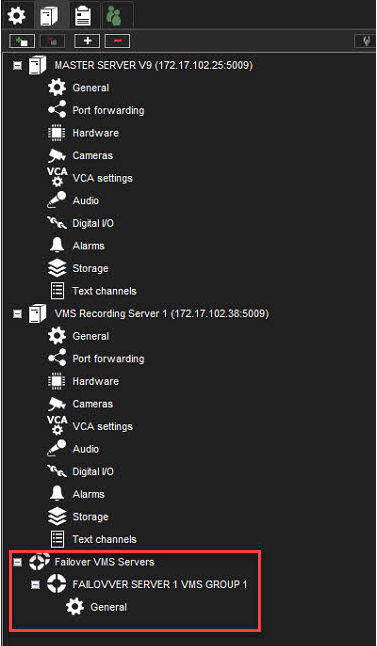377x646 pixels.
Task: Collapse VMS Recording Server 1 node
Action: coord(17,314)
